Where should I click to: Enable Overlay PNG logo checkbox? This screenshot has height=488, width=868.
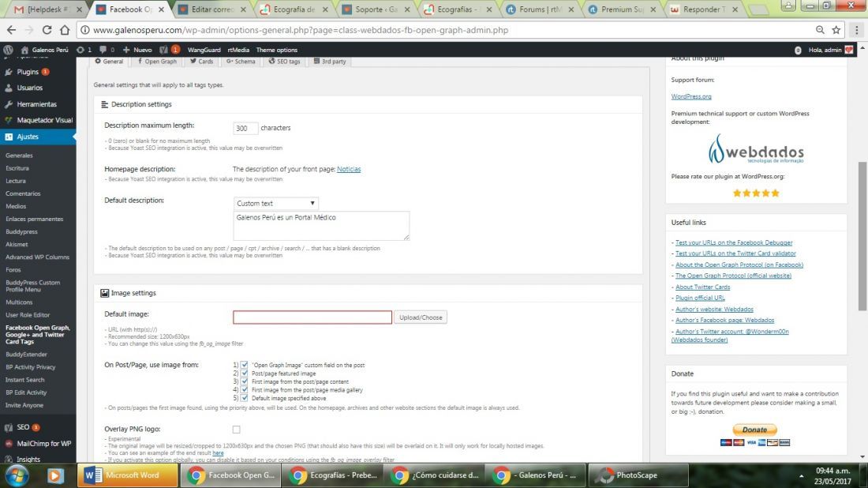(x=237, y=430)
